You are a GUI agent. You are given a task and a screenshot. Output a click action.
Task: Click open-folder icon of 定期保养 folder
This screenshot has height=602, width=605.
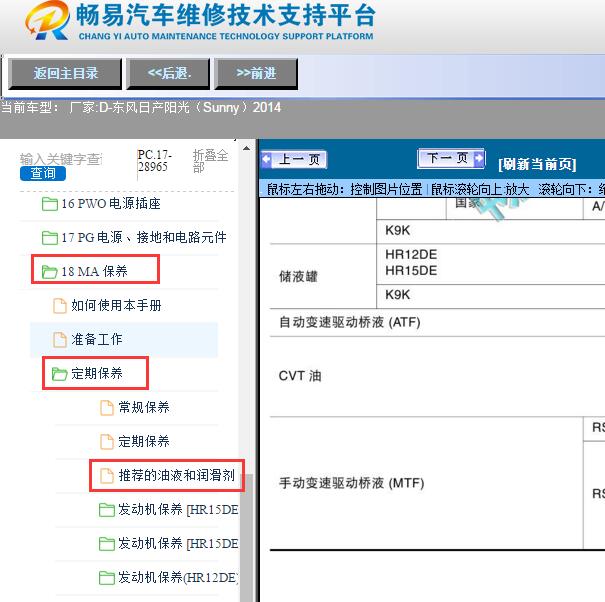(59, 374)
